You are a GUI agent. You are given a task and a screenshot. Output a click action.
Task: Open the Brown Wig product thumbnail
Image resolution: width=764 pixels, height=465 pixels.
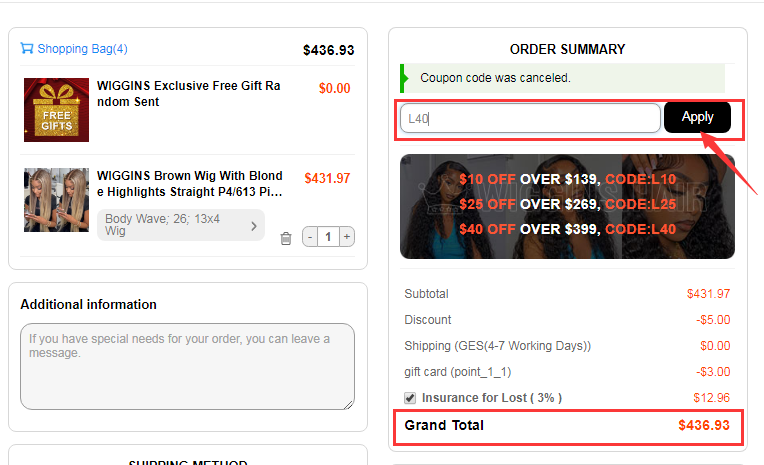pyautogui.click(x=57, y=200)
